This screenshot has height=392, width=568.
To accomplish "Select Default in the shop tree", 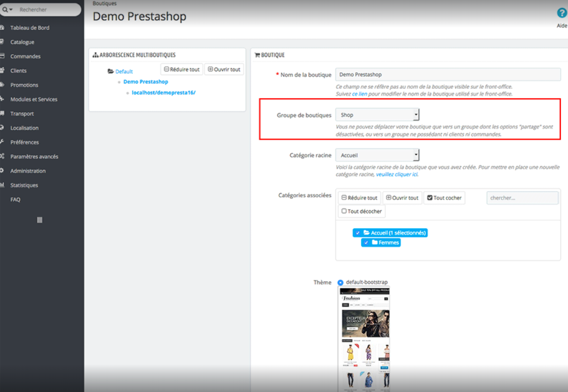I will click(124, 72).
